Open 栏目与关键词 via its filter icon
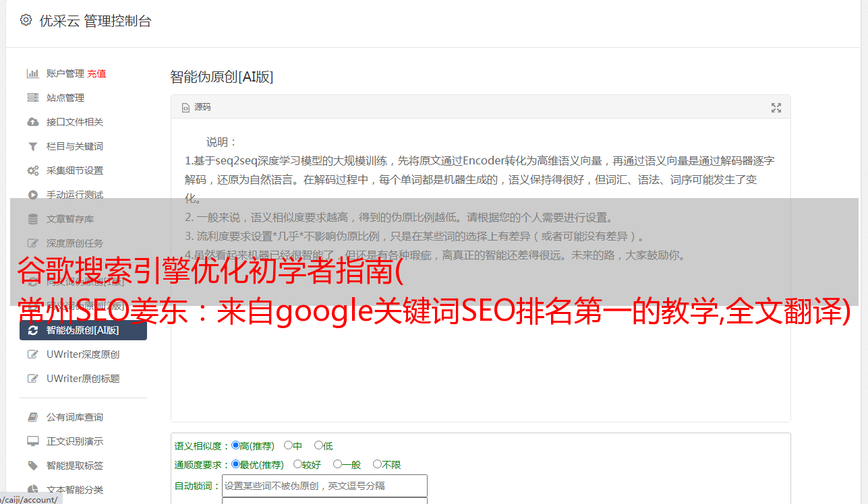868x504 pixels. tap(32, 146)
